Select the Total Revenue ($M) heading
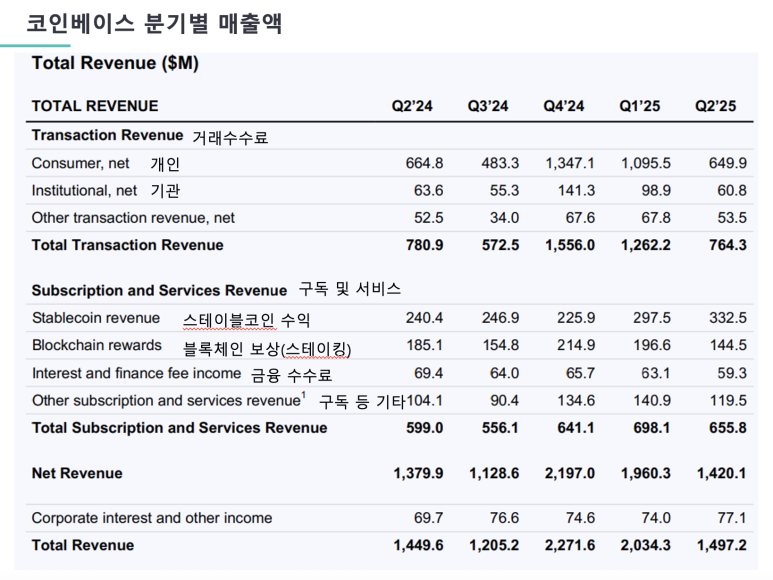The image size is (773, 580). click(x=115, y=63)
